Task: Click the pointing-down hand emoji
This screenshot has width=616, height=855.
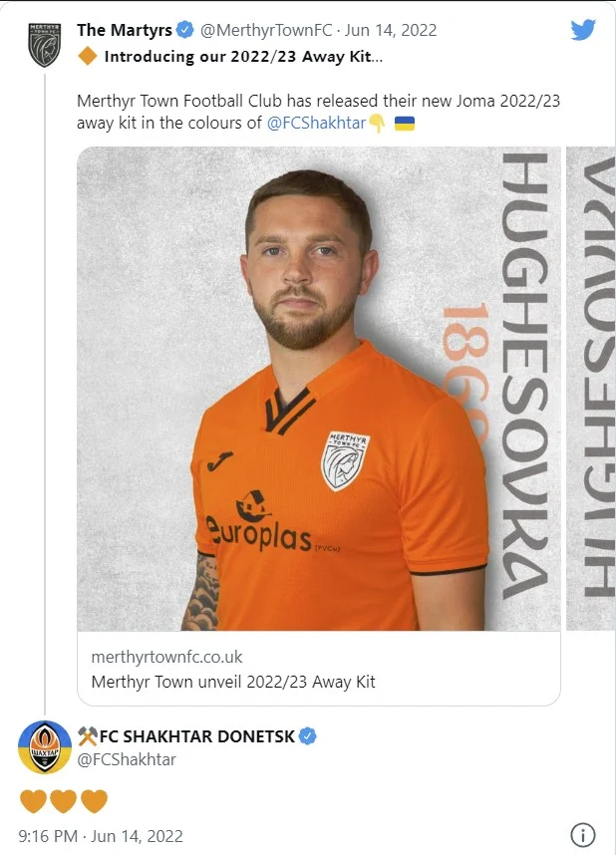Action: pyautogui.click(x=377, y=124)
